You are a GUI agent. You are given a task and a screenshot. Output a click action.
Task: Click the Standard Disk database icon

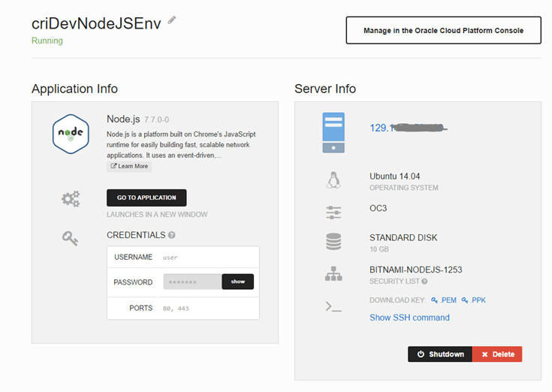point(333,242)
